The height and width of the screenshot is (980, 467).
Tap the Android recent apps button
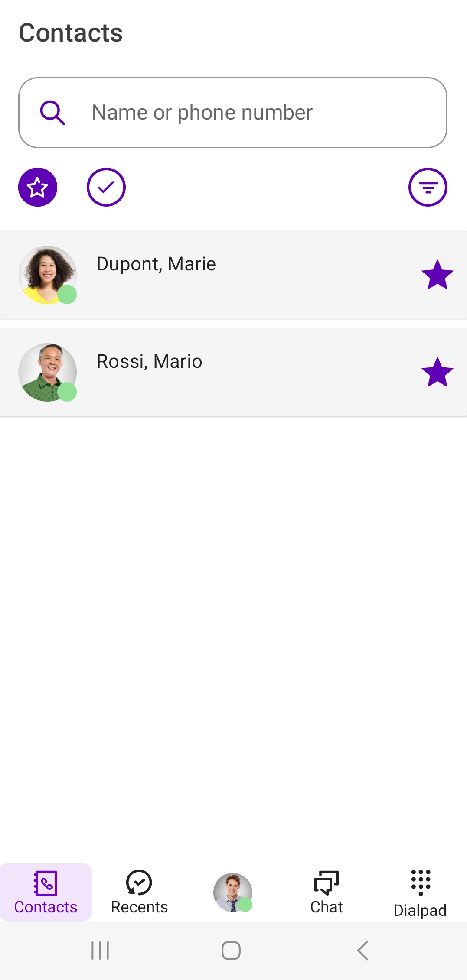(100, 951)
